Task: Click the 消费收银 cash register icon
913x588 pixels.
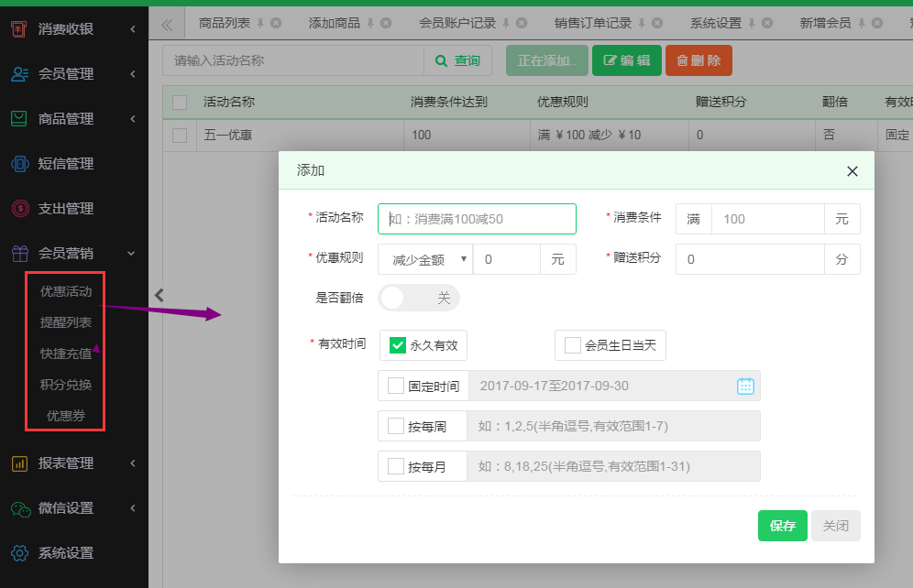Action: (19, 29)
